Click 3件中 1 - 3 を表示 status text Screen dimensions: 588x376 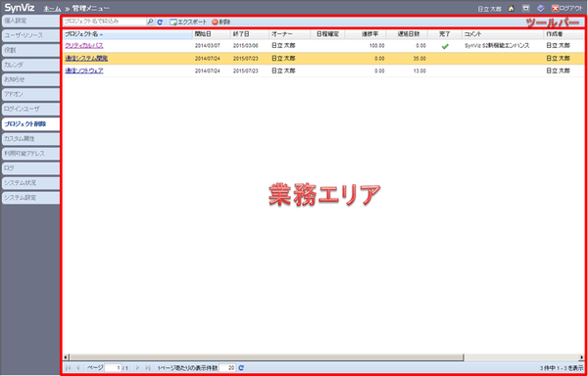point(562,368)
